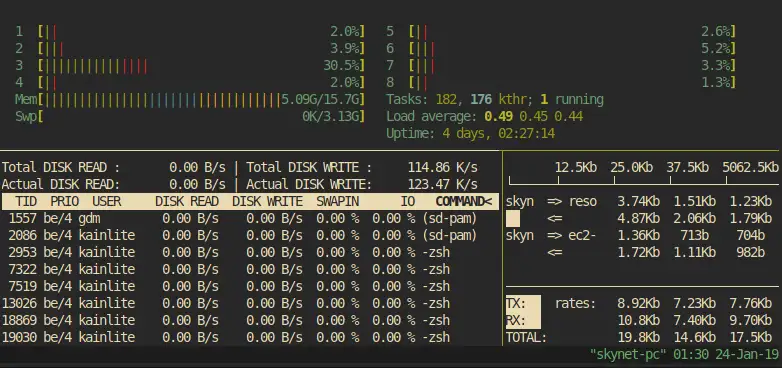Click the highlighted RX: label
Viewport: 782px width, 368px height.
tap(523, 320)
